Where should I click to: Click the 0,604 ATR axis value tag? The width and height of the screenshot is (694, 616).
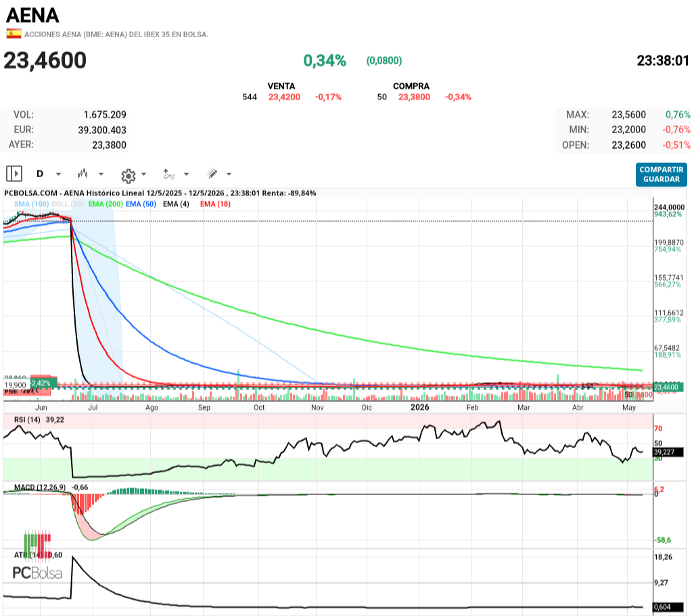668,607
